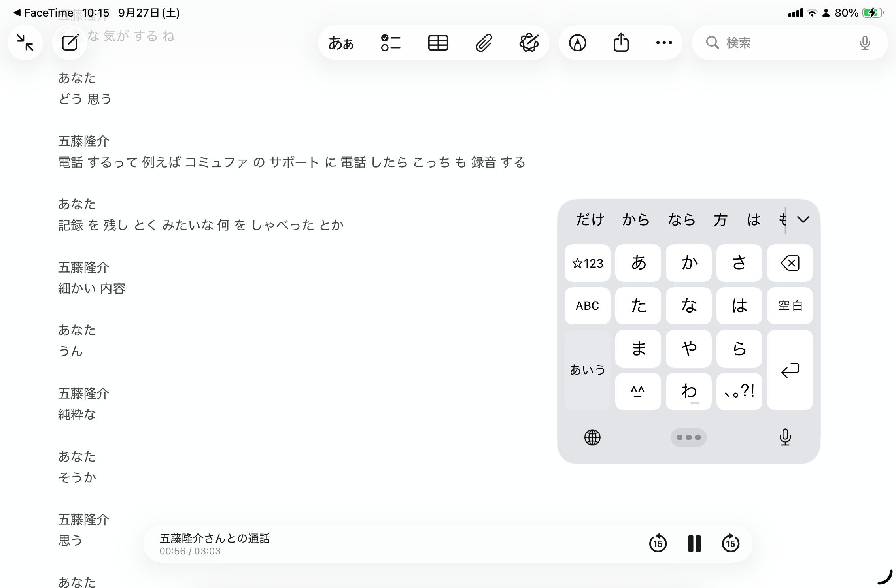The width and height of the screenshot is (896, 588).
Task: Open the ああ text format menu
Action: (341, 43)
